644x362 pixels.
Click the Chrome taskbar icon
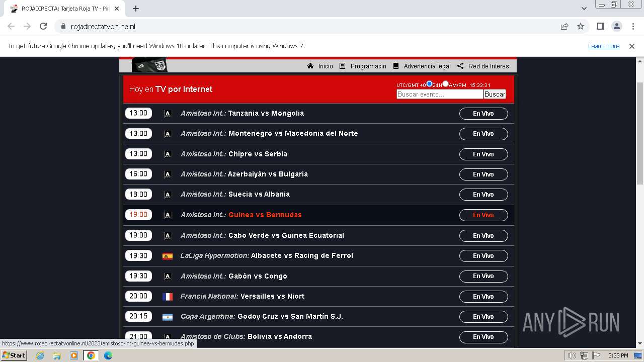tap(91, 355)
